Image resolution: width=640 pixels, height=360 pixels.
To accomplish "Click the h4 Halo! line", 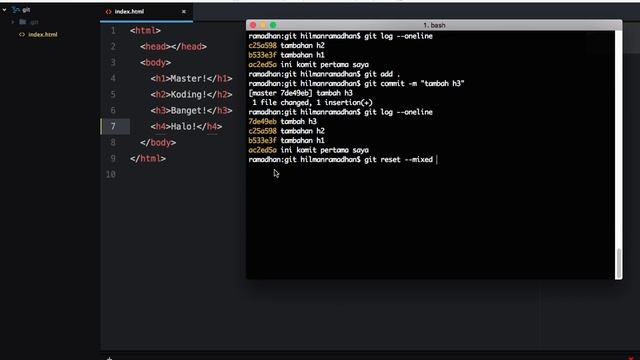I will 186,127.
